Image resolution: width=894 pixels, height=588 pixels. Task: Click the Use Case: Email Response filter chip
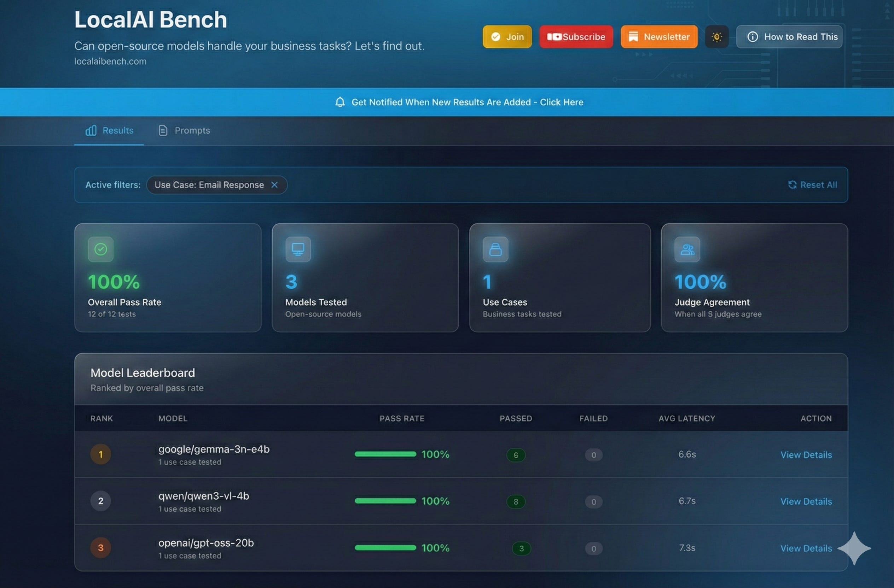point(217,185)
